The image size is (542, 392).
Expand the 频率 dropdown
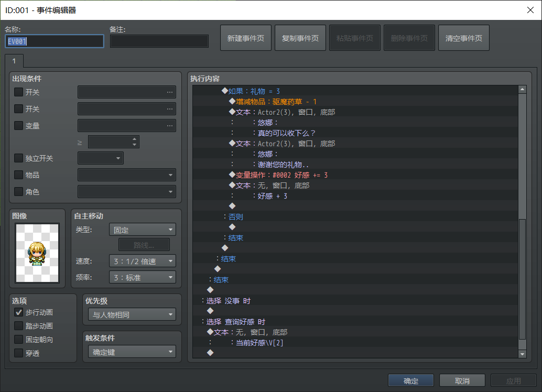pyautogui.click(x=143, y=277)
